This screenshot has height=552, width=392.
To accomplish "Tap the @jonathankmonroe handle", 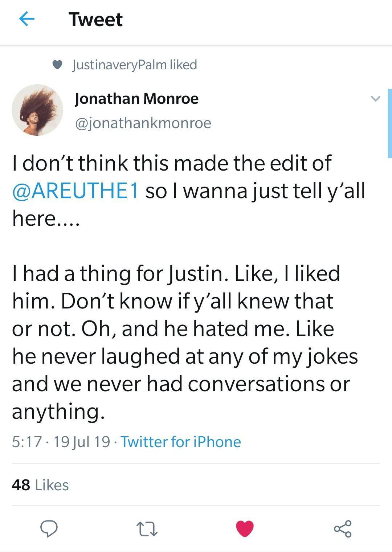I will [142, 123].
